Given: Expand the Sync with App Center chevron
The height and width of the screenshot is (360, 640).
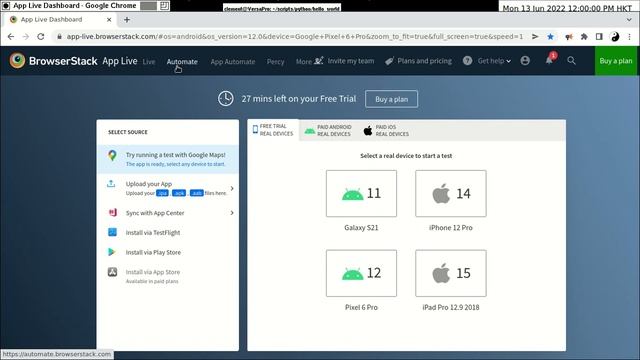Looking at the screenshot, I should tap(232, 213).
